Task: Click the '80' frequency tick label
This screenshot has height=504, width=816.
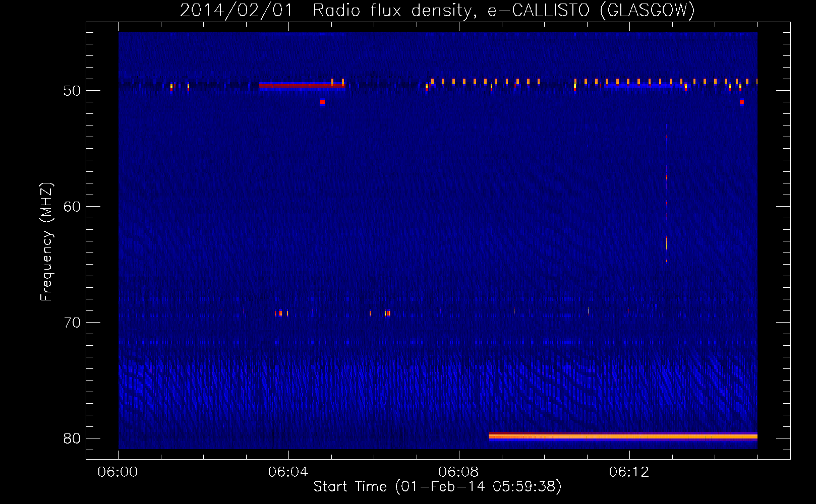Action: pyautogui.click(x=72, y=438)
